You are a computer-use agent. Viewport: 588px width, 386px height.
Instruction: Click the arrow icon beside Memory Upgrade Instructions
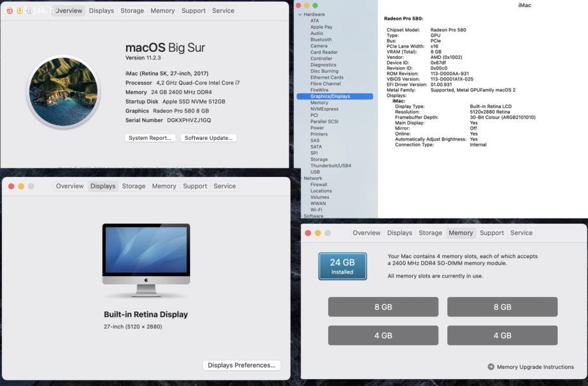[491, 367]
